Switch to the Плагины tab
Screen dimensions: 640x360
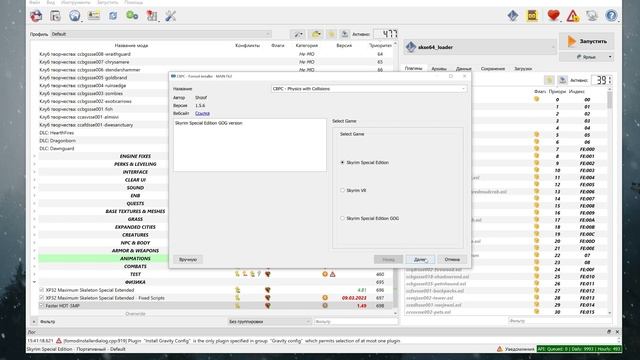click(413, 69)
